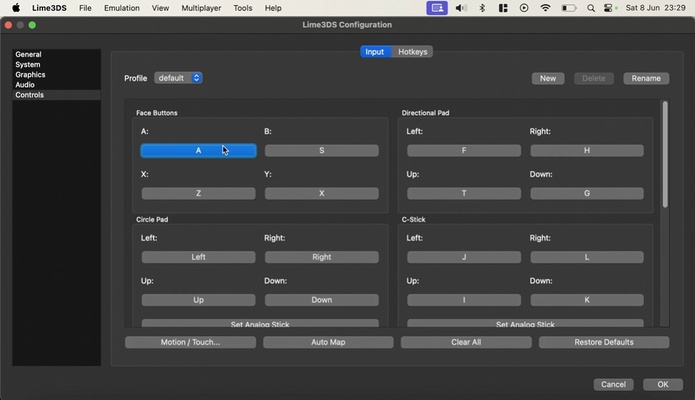The image size is (695, 400).
Task: Rebind the Face X button mapped to Z
Action: (x=198, y=193)
